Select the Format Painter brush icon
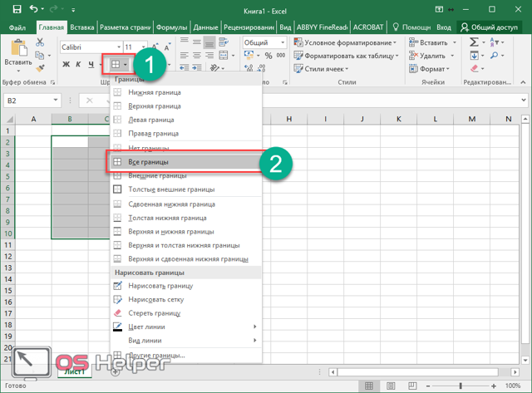This screenshot has width=532, height=393. [x=41, y=68]
